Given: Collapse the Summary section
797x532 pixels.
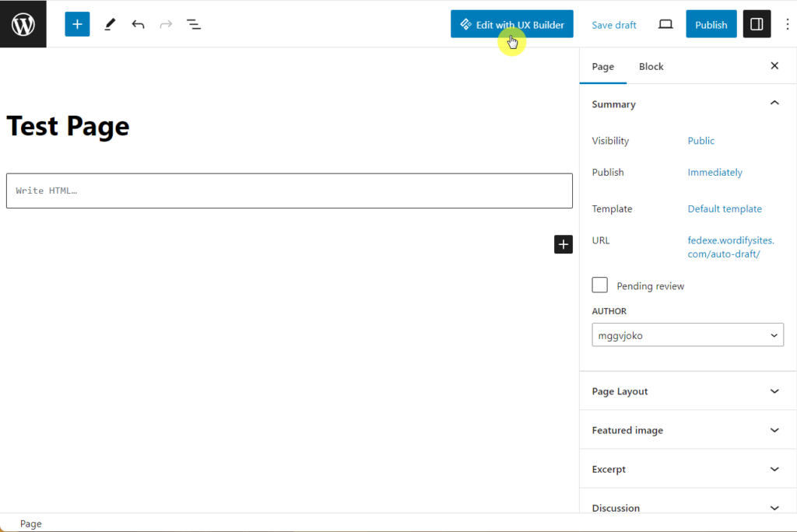Looking at the screenshot, I should tap(774, 102).
